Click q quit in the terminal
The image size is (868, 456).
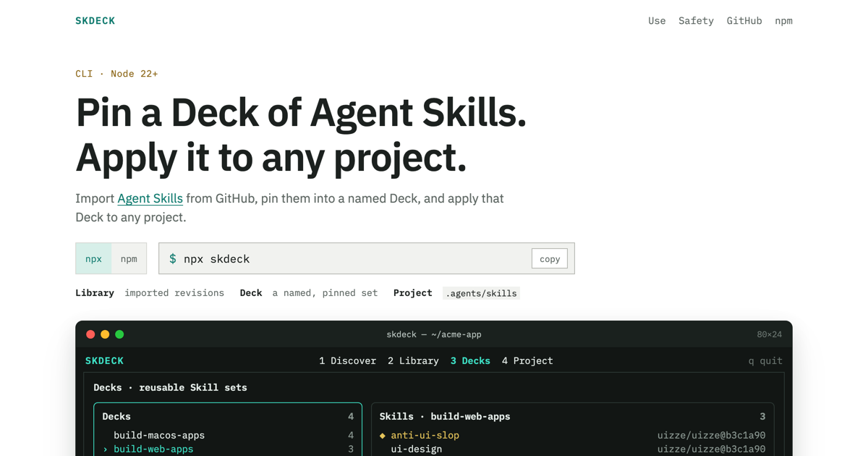click(765, 360)
